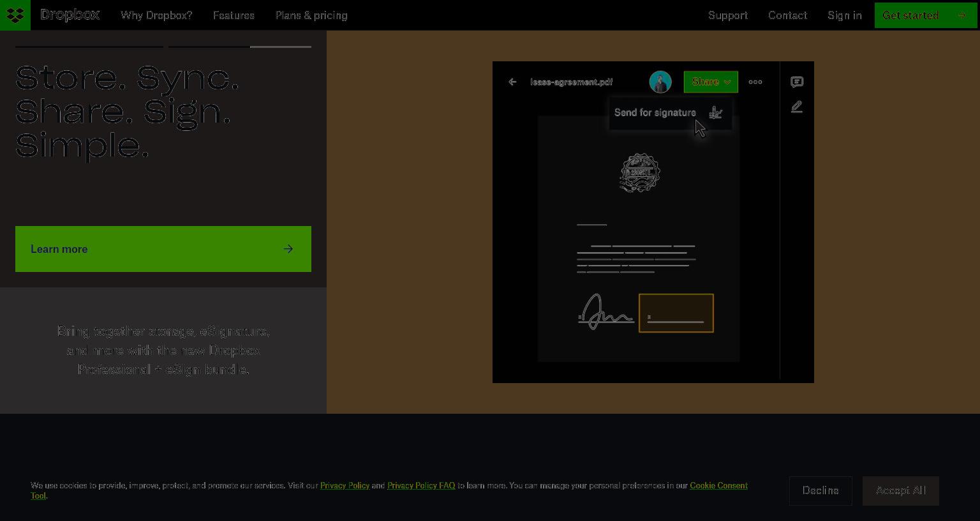
Task: Open the Privacy Policy link
Action: point(345,485)
